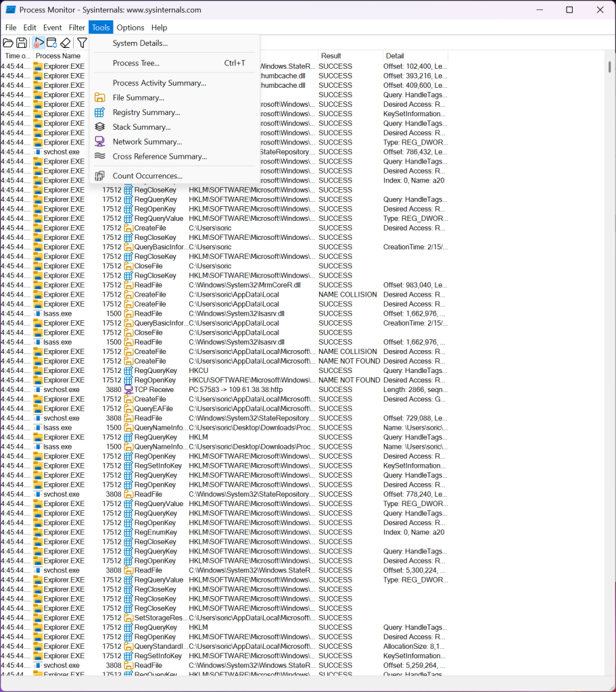Click the Time o... column header
Image resolution: width=616 pixels, height=692 pixels.
coord(17,56)
